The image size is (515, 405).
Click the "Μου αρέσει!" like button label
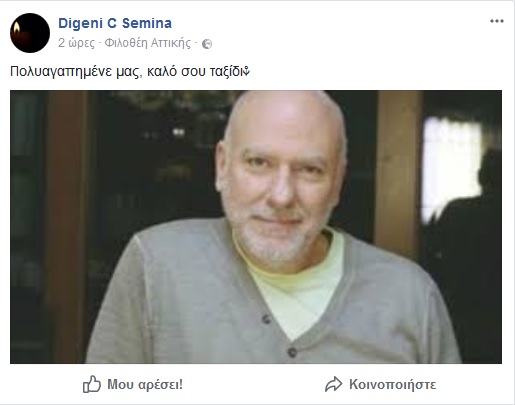tap(145, 384)
